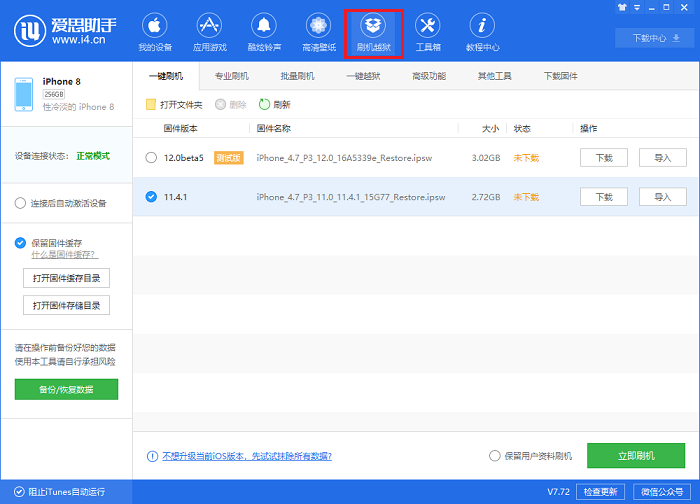Open 不想升级当前iOS版本 erase-data link

(247, 456)
